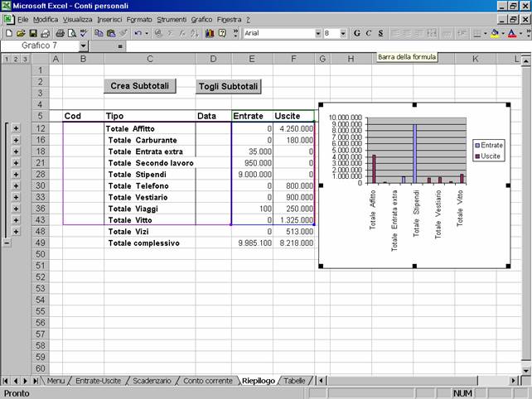
Task: Toggle underline formatting with the S button
Action: coord(380,33)
